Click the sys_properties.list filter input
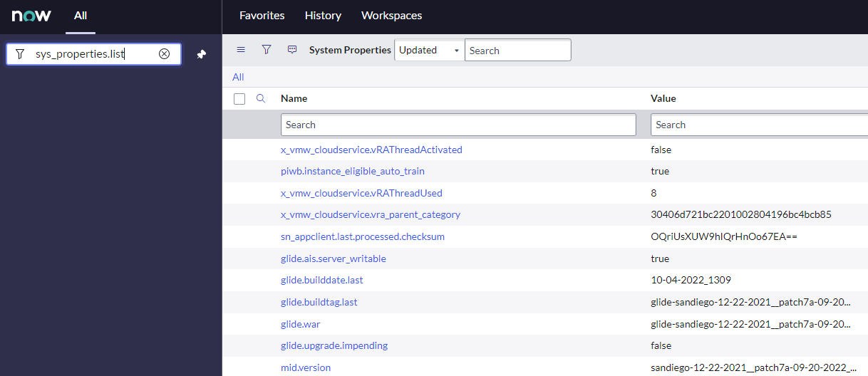 point(94,54)
